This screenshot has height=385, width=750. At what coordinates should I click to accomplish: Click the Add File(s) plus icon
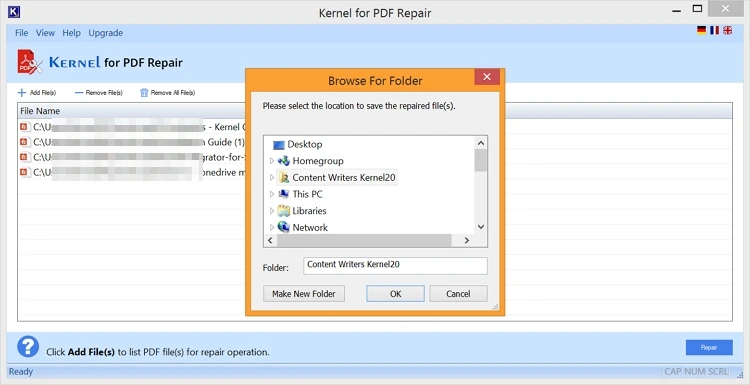click(x=22, y=93)
